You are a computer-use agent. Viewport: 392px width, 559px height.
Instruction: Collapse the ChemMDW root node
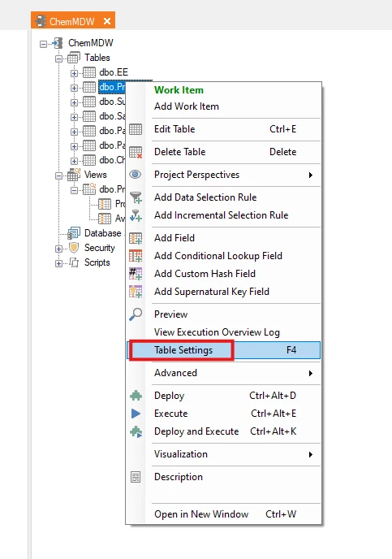pos(43,44)
